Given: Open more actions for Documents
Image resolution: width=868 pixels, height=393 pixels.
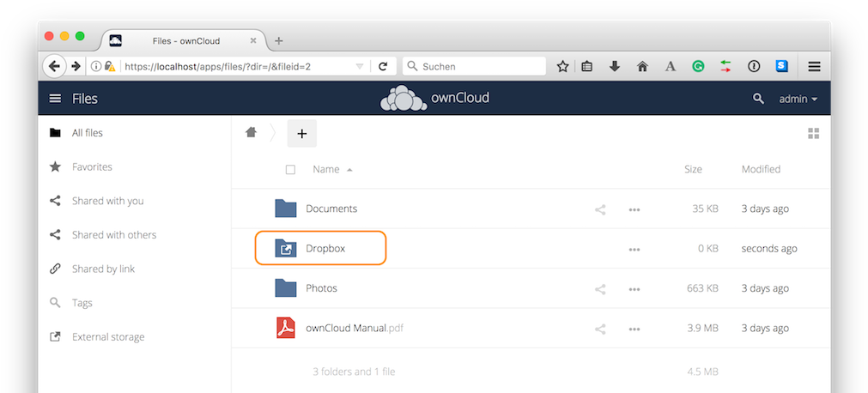Looking at the screenshot, I should 634,209.
